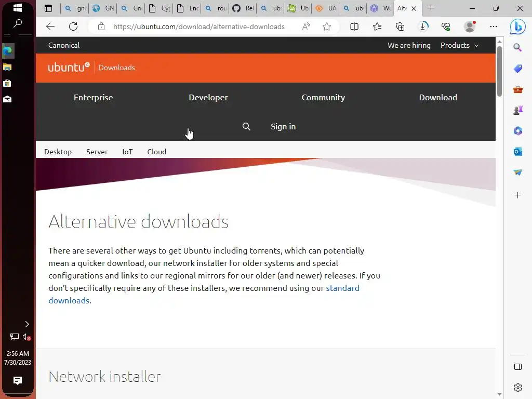Switch to the Cyc tab
Screen dimensions: 532x399
[x=159, y=8]
